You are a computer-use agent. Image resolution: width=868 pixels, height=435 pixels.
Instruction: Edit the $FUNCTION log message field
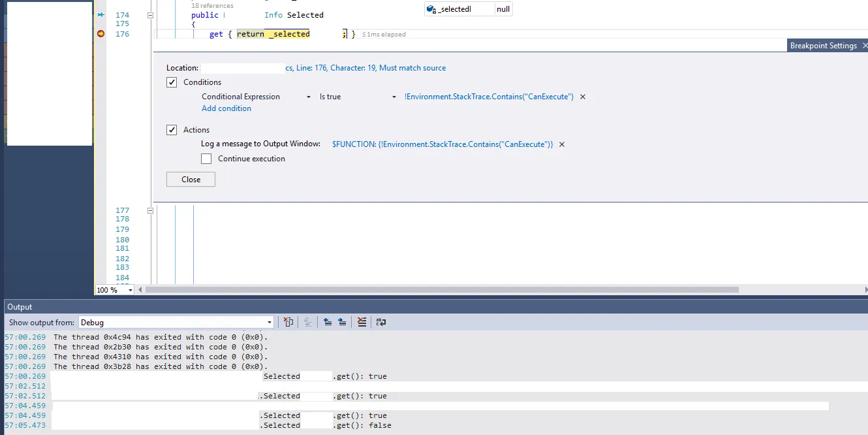(x=442, y=144)
